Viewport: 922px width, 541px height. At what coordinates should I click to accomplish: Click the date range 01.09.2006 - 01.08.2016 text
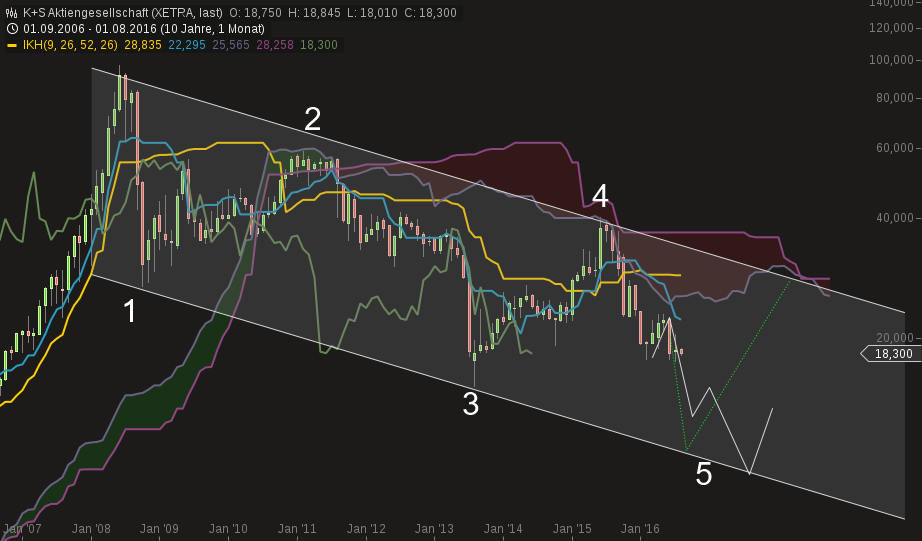(143, 28)
